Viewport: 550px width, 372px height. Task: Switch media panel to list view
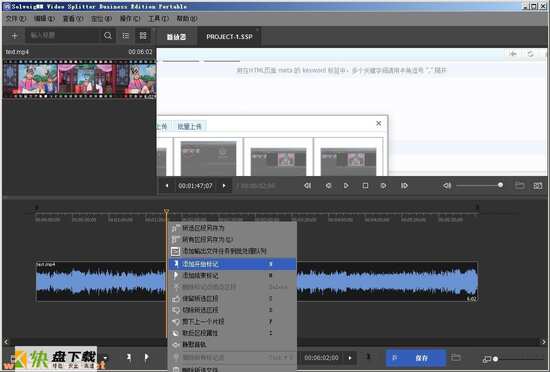pos(126,36)
